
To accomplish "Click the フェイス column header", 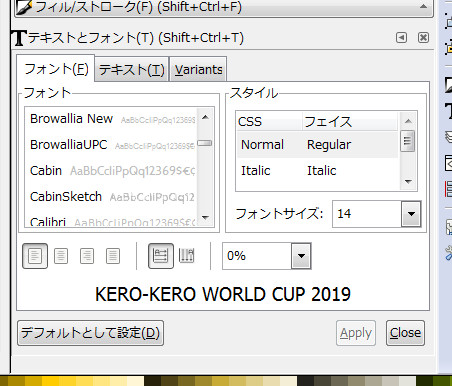I will coord(350,122).
